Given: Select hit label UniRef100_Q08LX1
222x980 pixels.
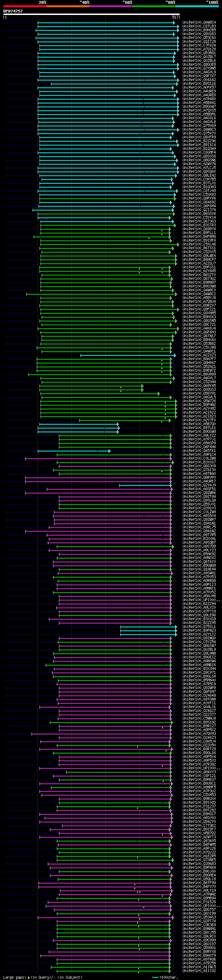Looking at the screenshot, I should (199, 707).
